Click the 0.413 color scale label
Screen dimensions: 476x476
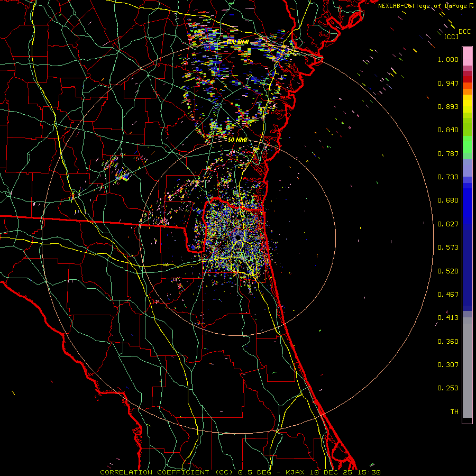448,318
